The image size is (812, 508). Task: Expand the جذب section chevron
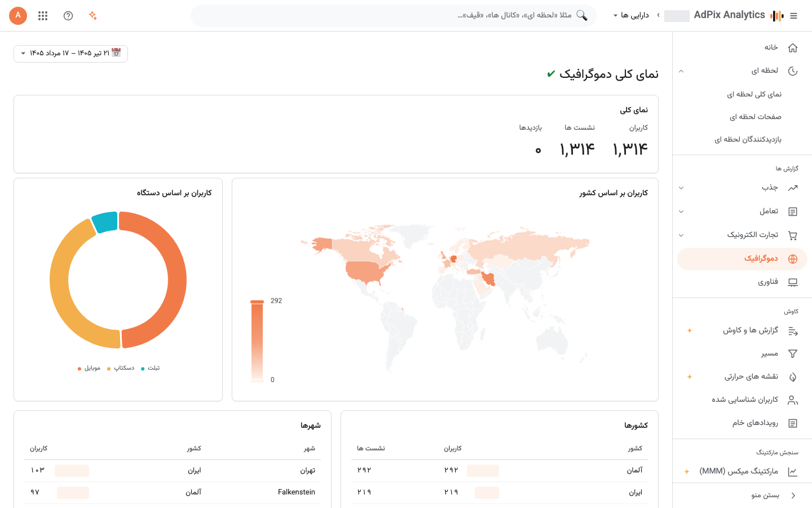click(x=681, y=188)
